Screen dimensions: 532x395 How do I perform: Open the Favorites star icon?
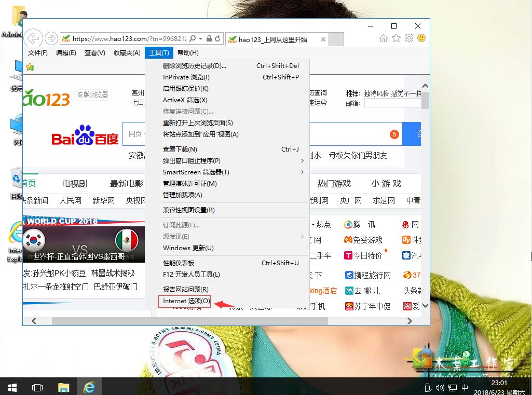tap(396, 38)
